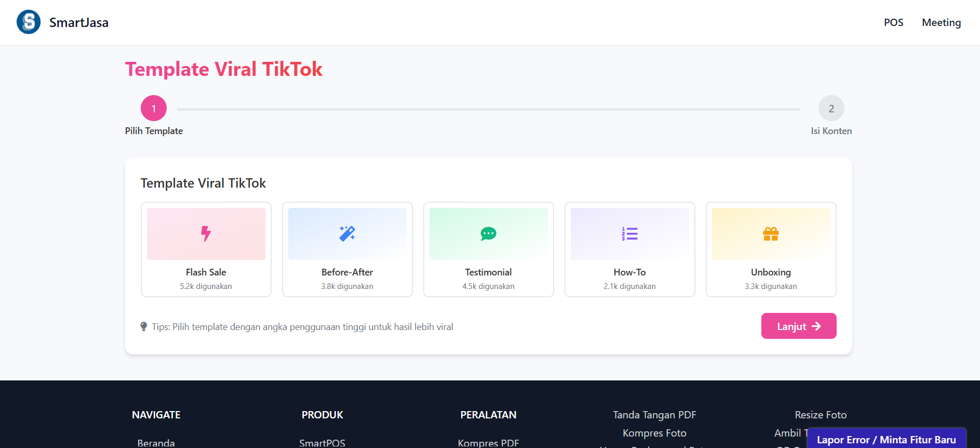980x448 pixels.
Task: Click the PERALATAN footer heading
Action: coord(488,415)
